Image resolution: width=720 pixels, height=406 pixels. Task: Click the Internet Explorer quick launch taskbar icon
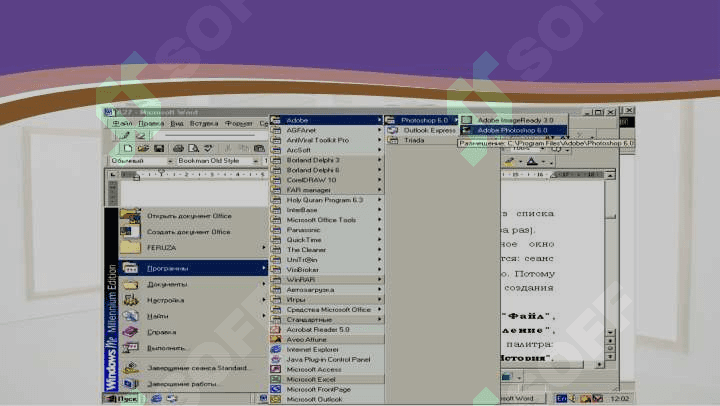(x=156, y=398)
